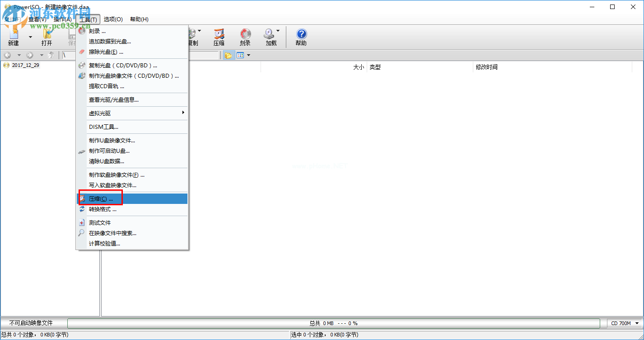Choose 复制光盘 (CD/DVD/BD) ... entry
Image resolution: width=644 pixels, height=340 pixels.
coord(132,66)
